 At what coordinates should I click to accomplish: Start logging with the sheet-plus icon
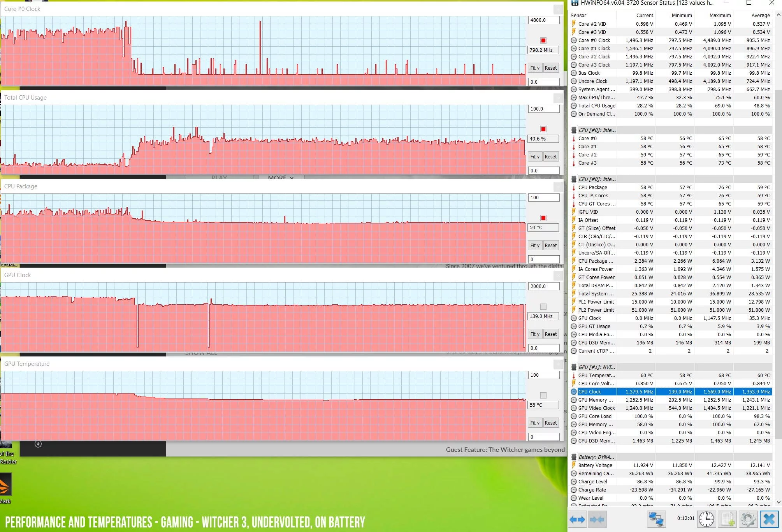pyautogui.click(x=728, y=520)
